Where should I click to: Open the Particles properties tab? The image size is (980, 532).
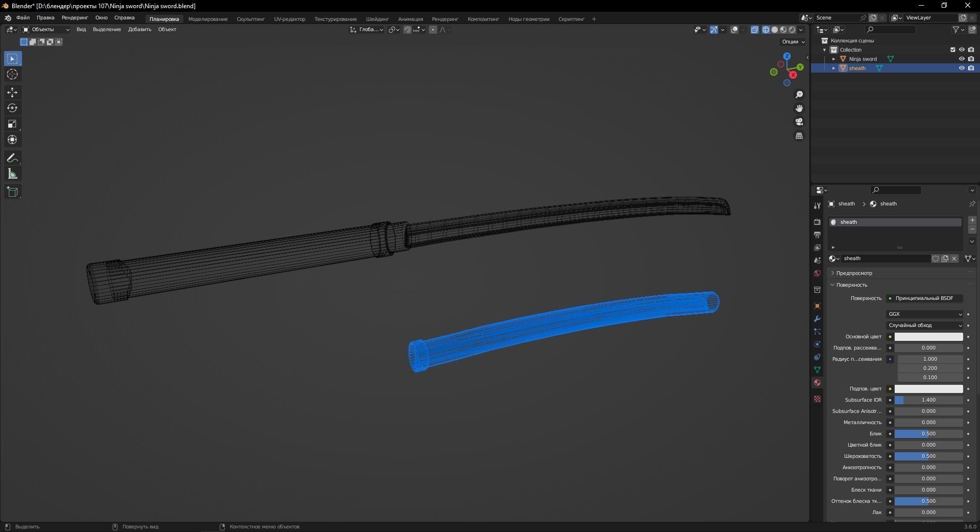[x=817, y=331]
